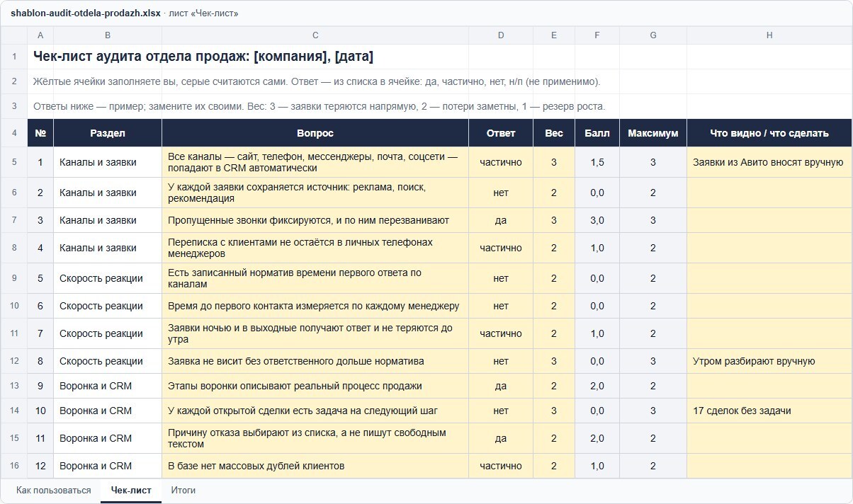Click «Скорость реакции» section cell for question 5
This screenshot has width=853, height=504.
pyautogui.click(x=108, y=278)
